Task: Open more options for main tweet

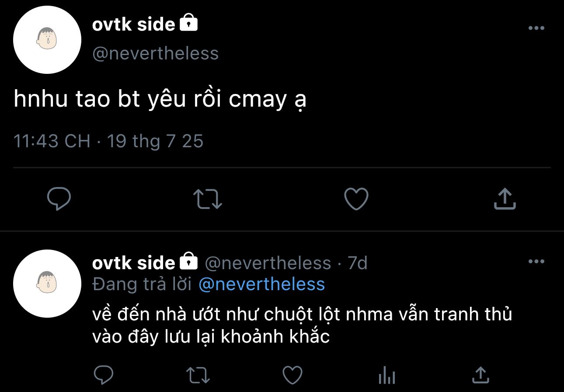Action: tap(536, 28)
